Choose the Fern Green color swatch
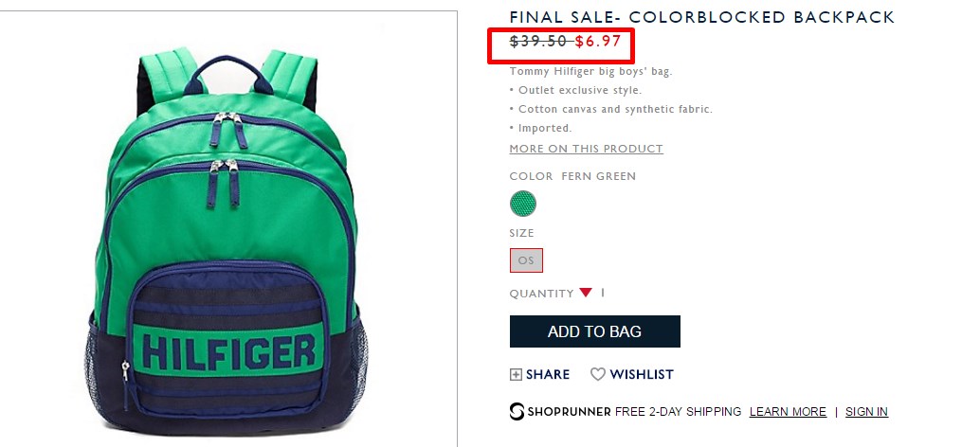The width and height of the screenshot is (980, 447). coord(523,204)
